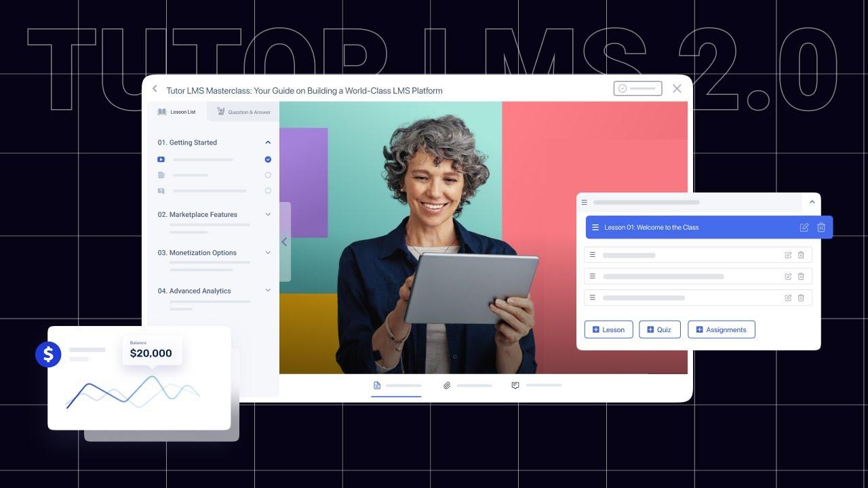Mark the second Getting Started lesson complete

(268, 176)
